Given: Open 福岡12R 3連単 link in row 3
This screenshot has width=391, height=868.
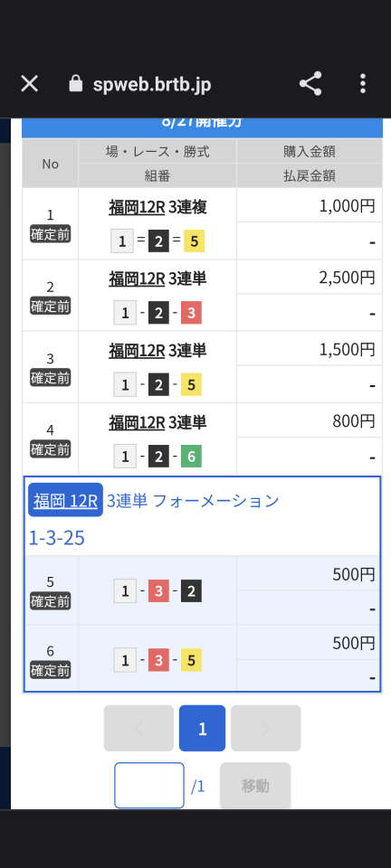Looking at the screenshot, I should point(137,351).
